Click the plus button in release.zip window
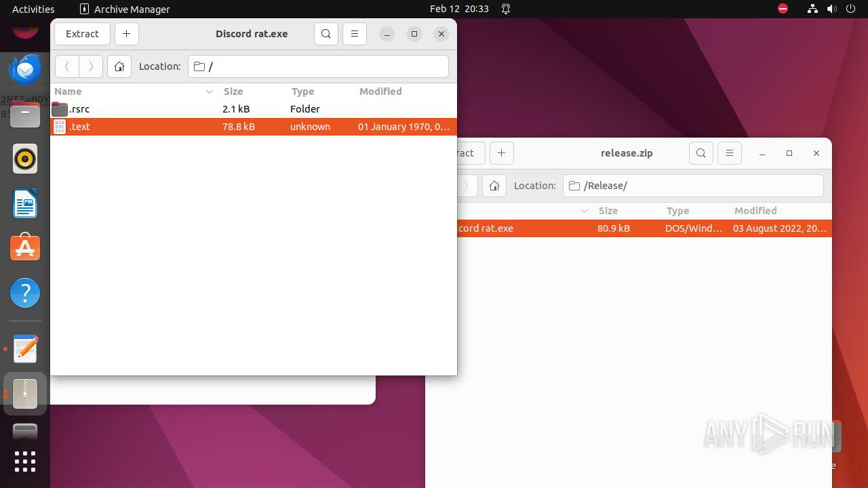This screenshot has height=488, width=868. (x=502, y=153)
